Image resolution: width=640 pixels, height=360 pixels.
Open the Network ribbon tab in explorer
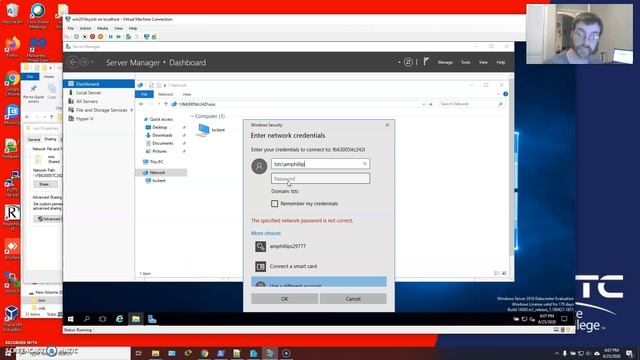pyautogui.click(x=165, y=94)
